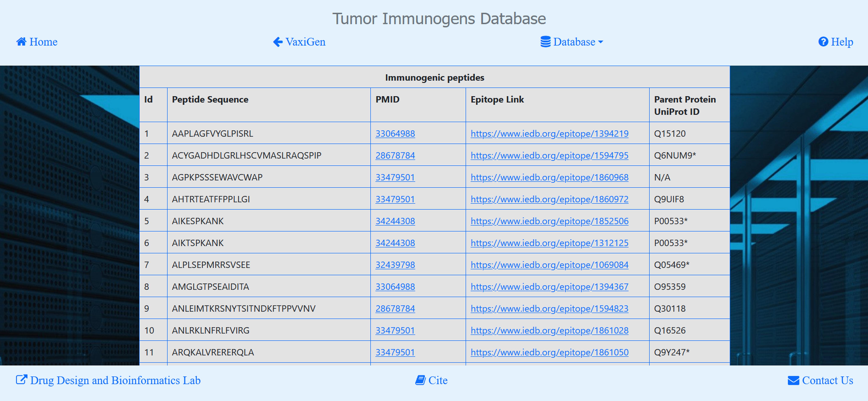This screenshot has width=868, height=401.
Task: Open IEDB epitope link 1394219
Action: pyautogui.click(x=549, y=134)
